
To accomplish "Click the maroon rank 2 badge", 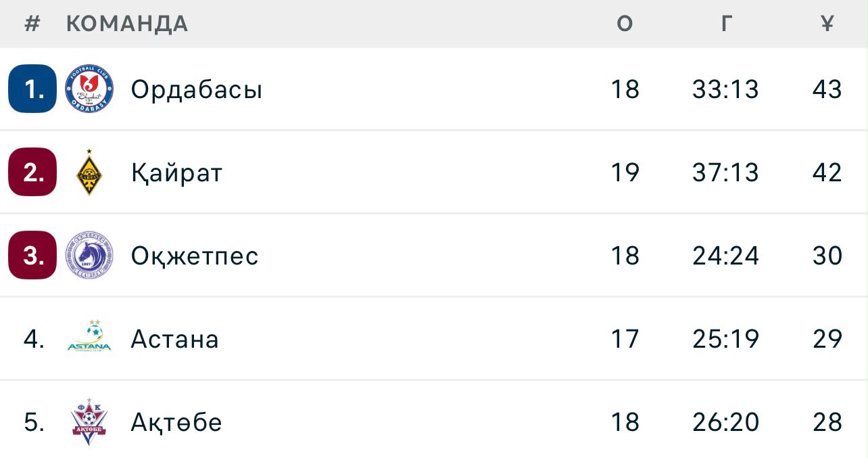I will pos(32,172).
